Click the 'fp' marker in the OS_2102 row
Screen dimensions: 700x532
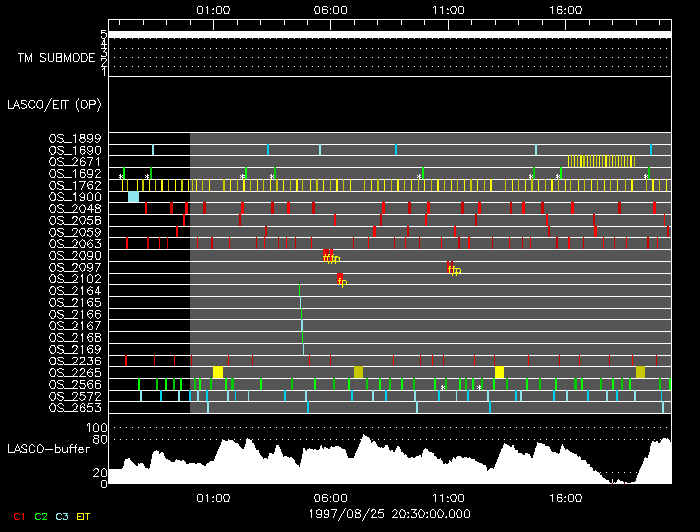(x=342, y=281)
